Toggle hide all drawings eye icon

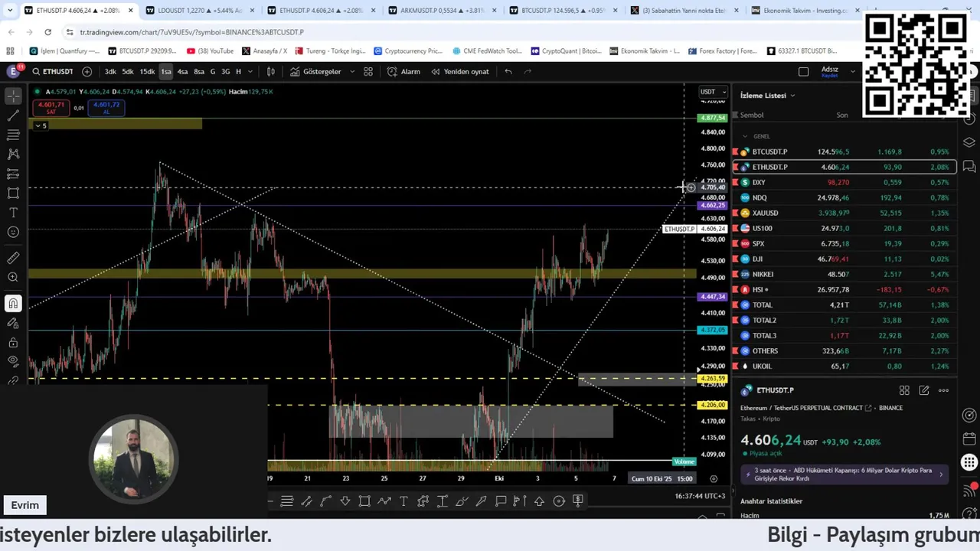13,361
